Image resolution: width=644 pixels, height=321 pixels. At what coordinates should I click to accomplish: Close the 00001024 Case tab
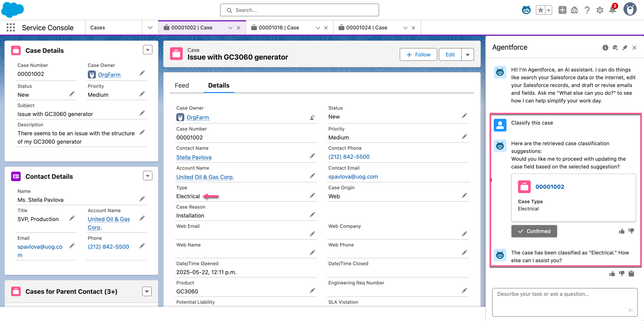click(x=413, y=28)
